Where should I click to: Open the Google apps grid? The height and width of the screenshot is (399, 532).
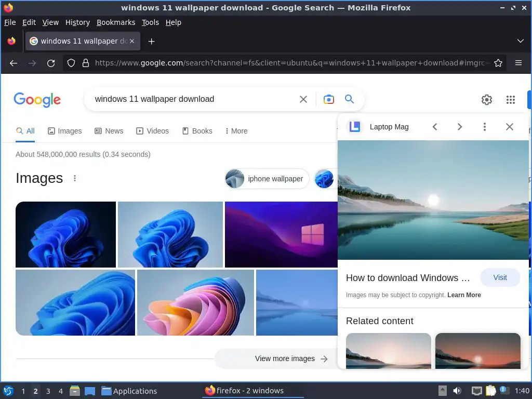pos(511,99)
